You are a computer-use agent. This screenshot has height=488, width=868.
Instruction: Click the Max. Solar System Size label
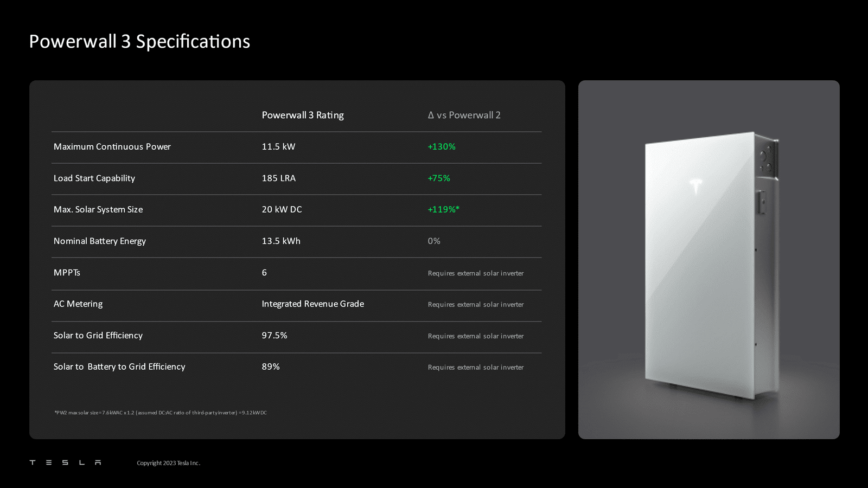tap(98, 209)
